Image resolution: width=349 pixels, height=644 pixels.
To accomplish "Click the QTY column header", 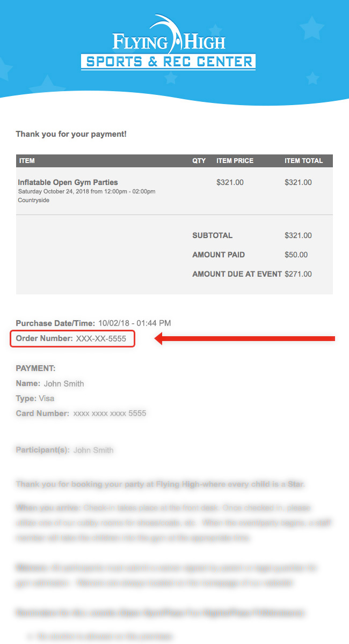I will pos(199,161).
